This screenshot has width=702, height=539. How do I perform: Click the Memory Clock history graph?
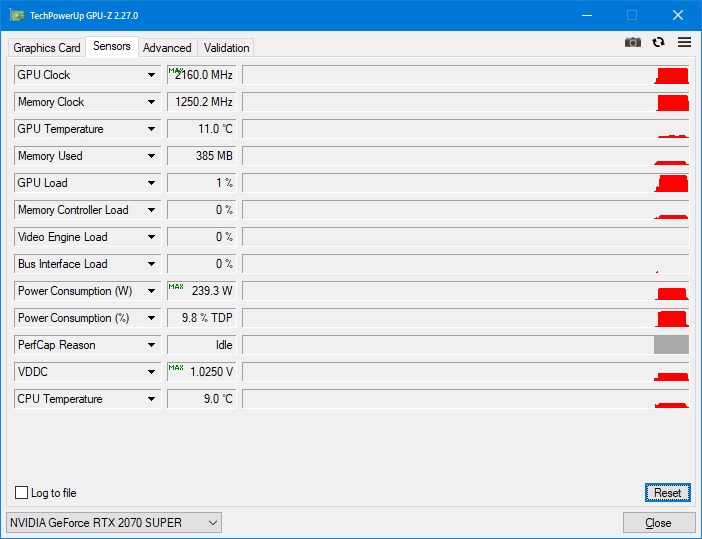[466, 102]
